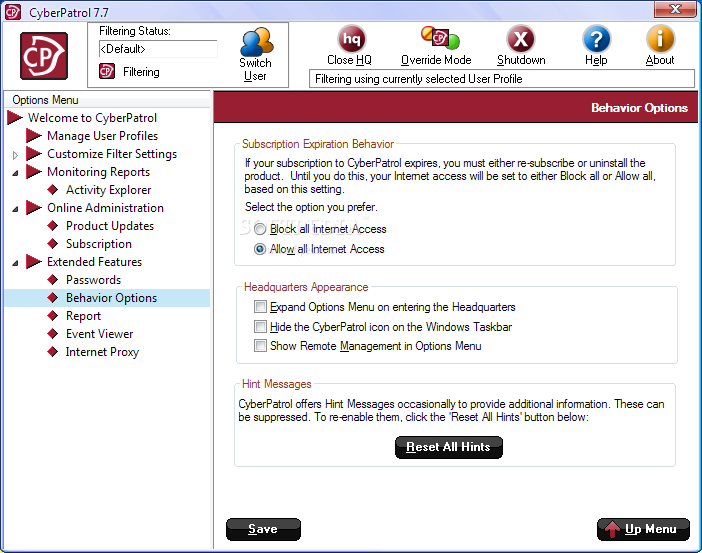Click the Switch User icon
702x553 pixels.
pyautogui.click(x=257, y=42)
